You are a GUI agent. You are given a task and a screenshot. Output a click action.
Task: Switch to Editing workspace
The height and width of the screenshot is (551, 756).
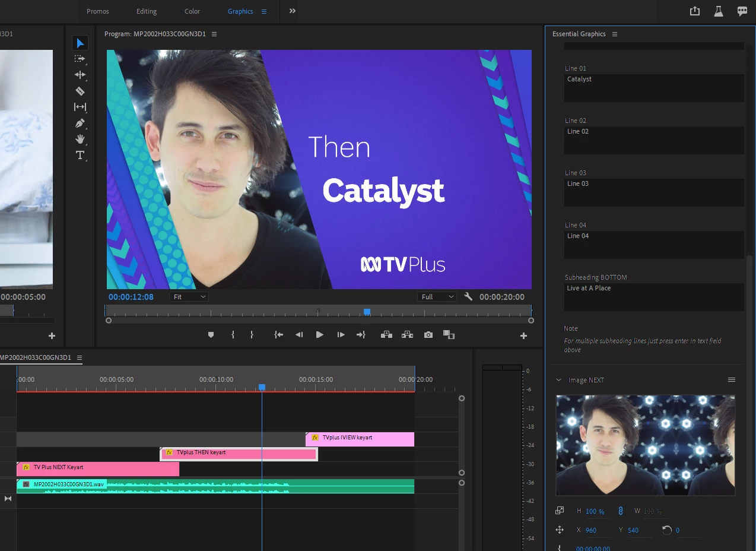tap(147, 11)
